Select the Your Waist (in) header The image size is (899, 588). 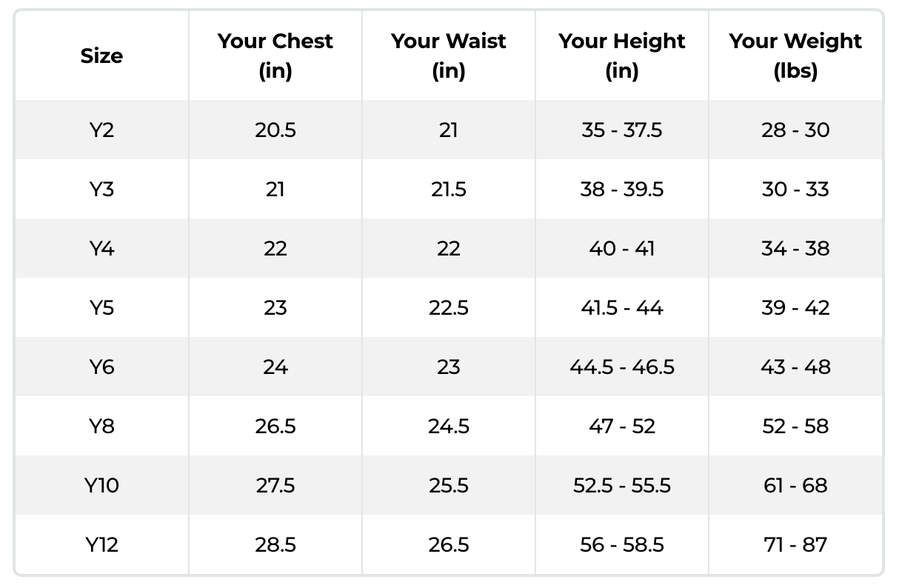pyautogui.click(x=448, y=56)
